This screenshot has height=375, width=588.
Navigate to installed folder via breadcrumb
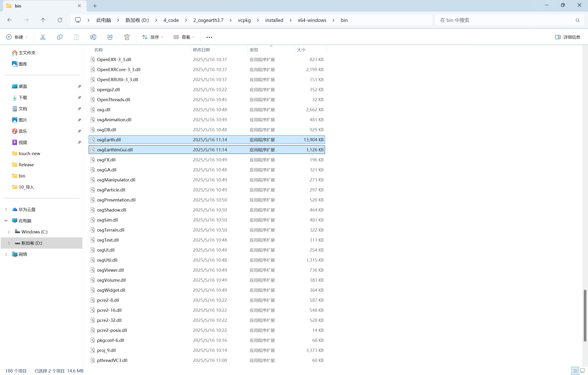[274, 20]
